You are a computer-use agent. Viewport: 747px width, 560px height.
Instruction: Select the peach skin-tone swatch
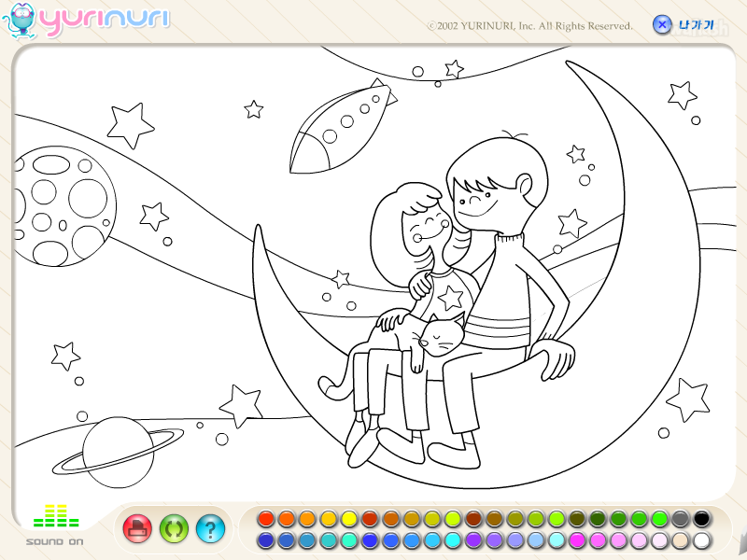click(x=681, y=540)
